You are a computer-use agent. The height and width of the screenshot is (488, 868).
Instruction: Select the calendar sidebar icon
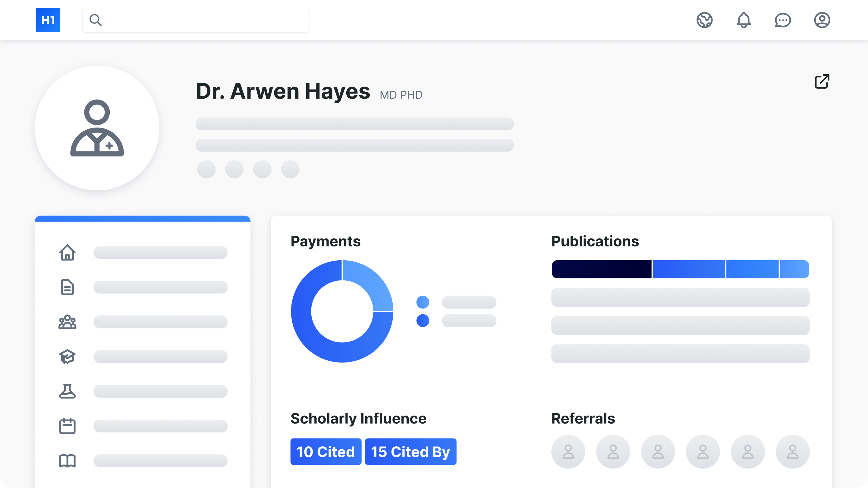68,426
